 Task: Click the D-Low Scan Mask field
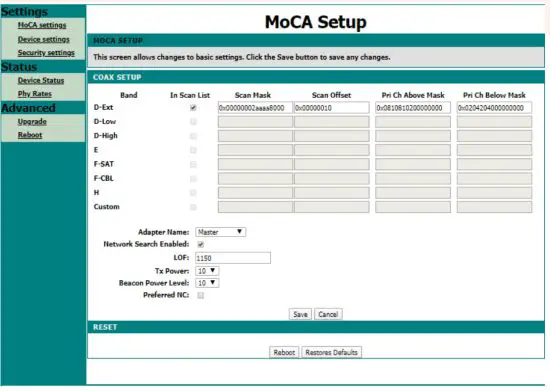[255, 122]
